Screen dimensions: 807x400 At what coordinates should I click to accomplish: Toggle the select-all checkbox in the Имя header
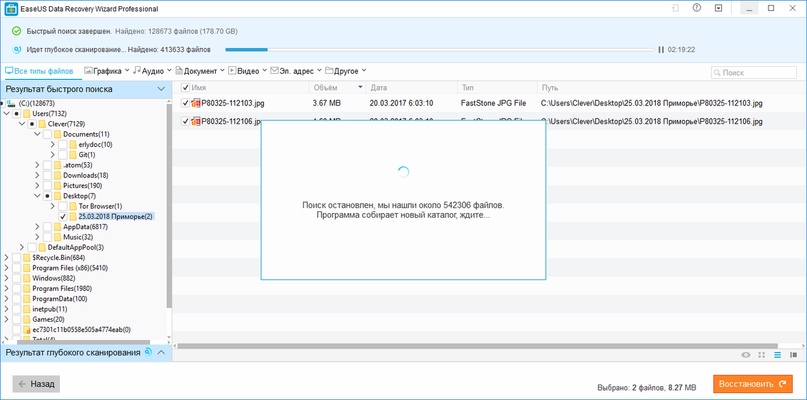coord(186,88)
